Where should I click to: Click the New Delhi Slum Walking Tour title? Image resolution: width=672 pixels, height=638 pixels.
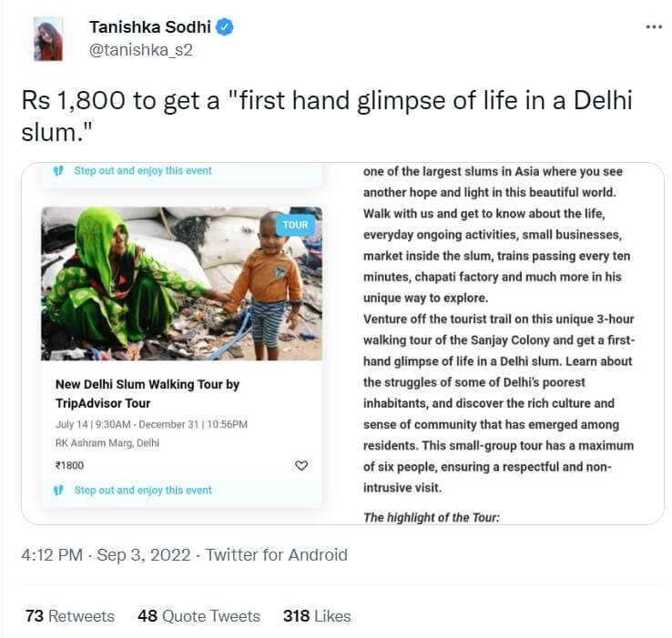148,393
